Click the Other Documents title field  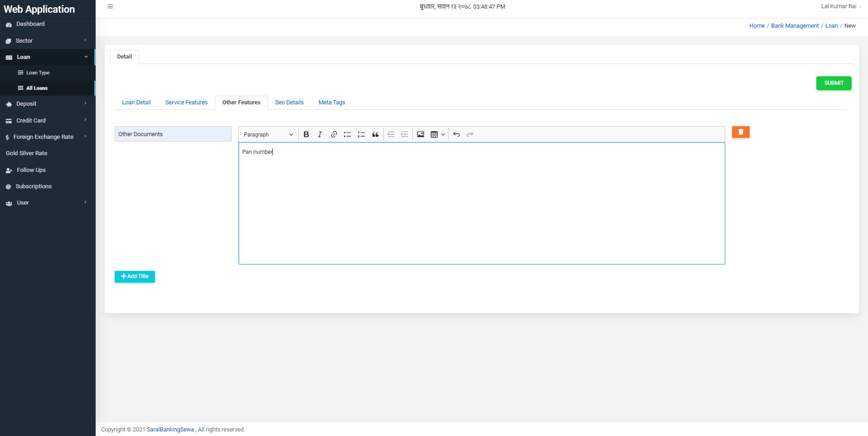pyautogui.click(x=173, y=134)
